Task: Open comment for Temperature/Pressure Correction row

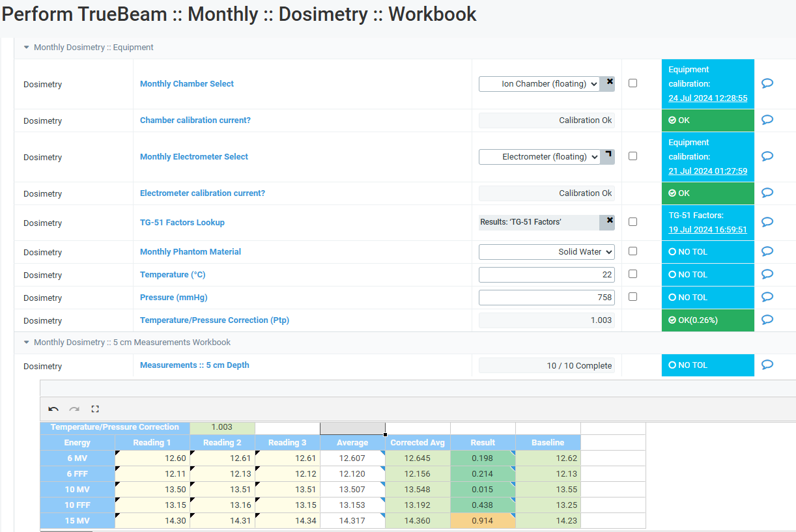Action: pos(767,320)
